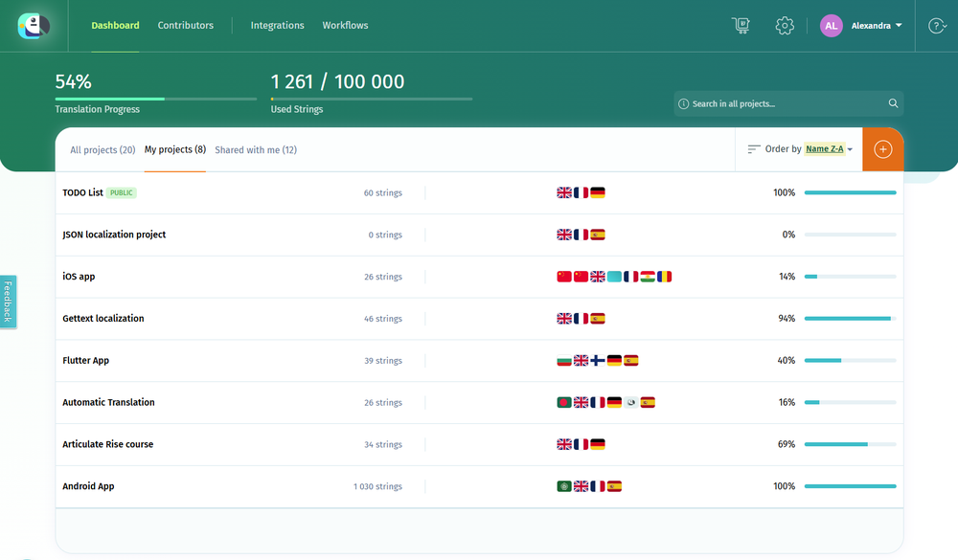Click the 46 strings count
The image size is (958, 560).
[383, 319]
